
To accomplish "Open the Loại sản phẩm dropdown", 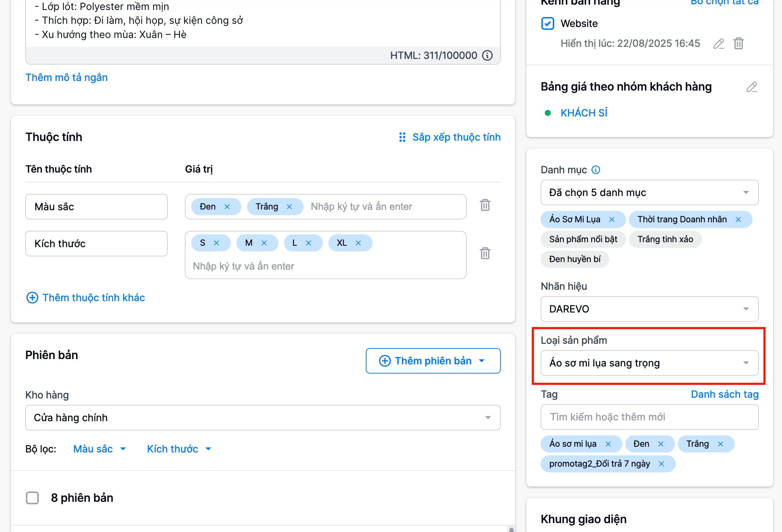I will 649,363.
